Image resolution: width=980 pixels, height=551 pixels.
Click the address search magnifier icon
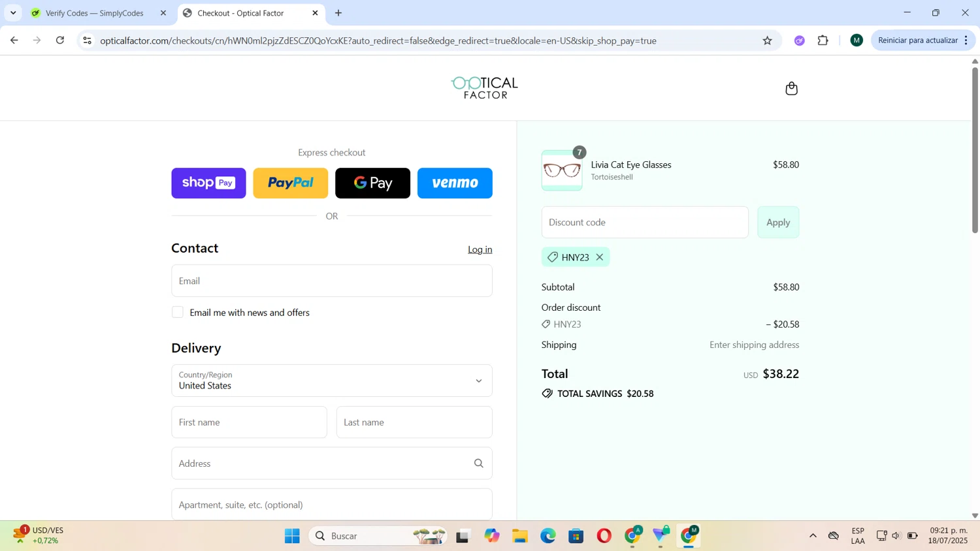click(478, 464)
